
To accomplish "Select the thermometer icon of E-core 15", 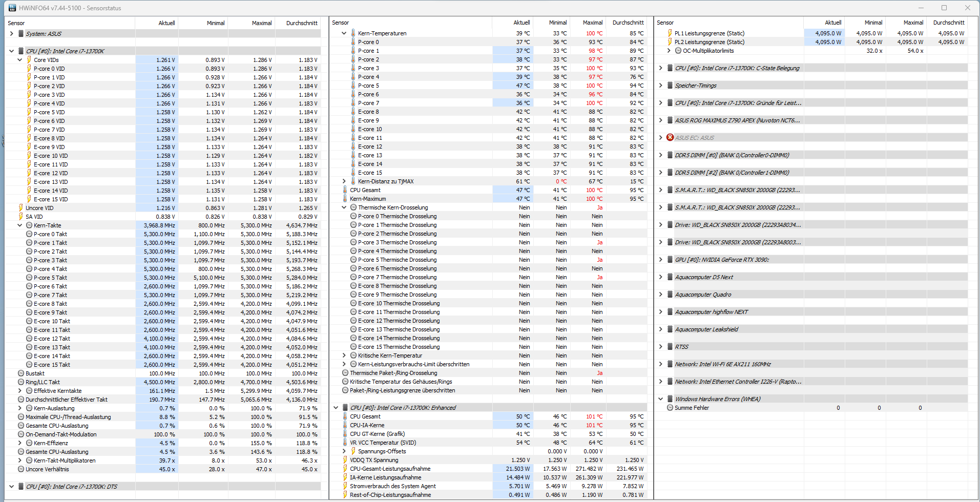I will click(353, 173).
